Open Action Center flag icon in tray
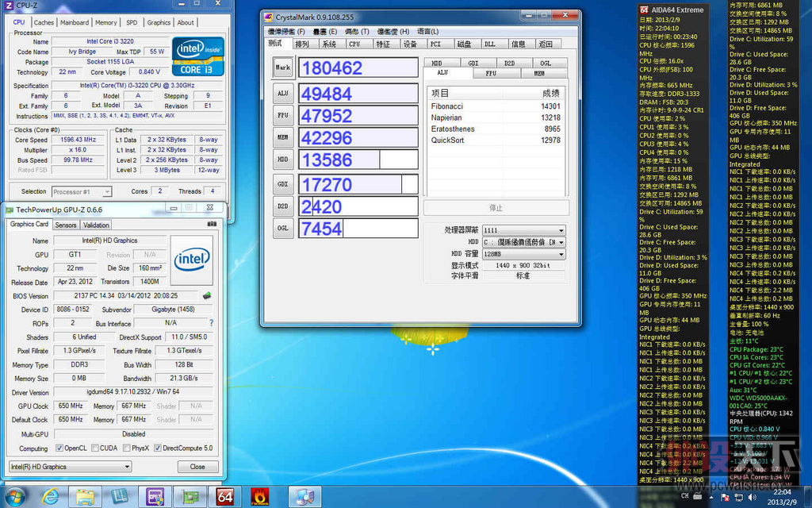 (725, 498)
